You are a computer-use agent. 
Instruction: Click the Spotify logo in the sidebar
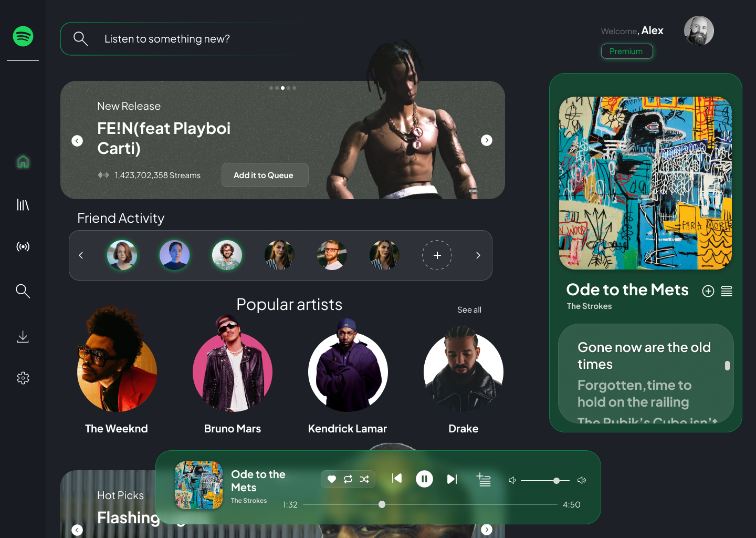pos(23,36)
